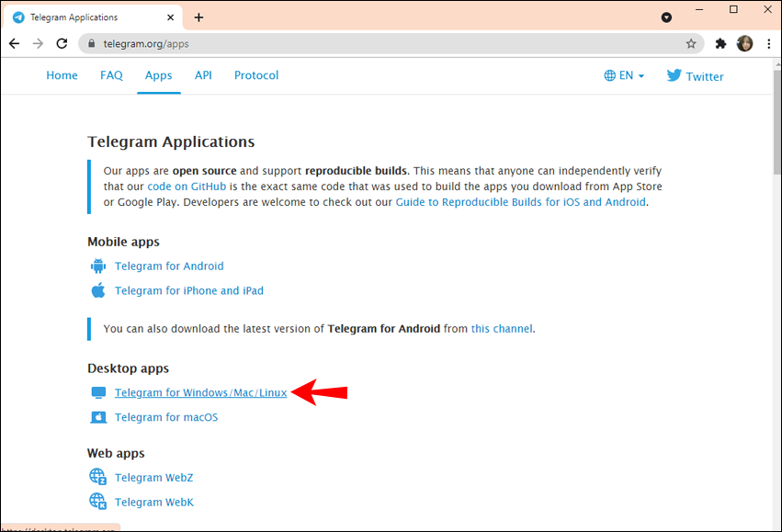Viewport: 782px width, 532px height.
Task: Follow the code on GitHub link
Action: [x=187, y=187]
